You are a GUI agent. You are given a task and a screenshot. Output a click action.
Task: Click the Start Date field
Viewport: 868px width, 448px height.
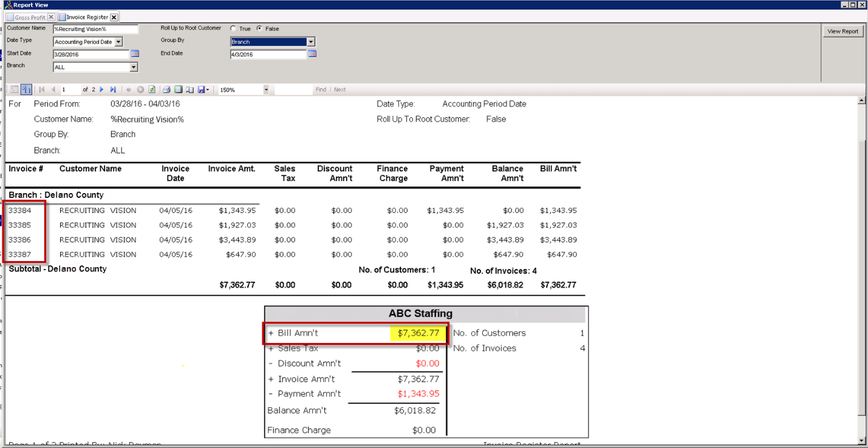(91, 54)
